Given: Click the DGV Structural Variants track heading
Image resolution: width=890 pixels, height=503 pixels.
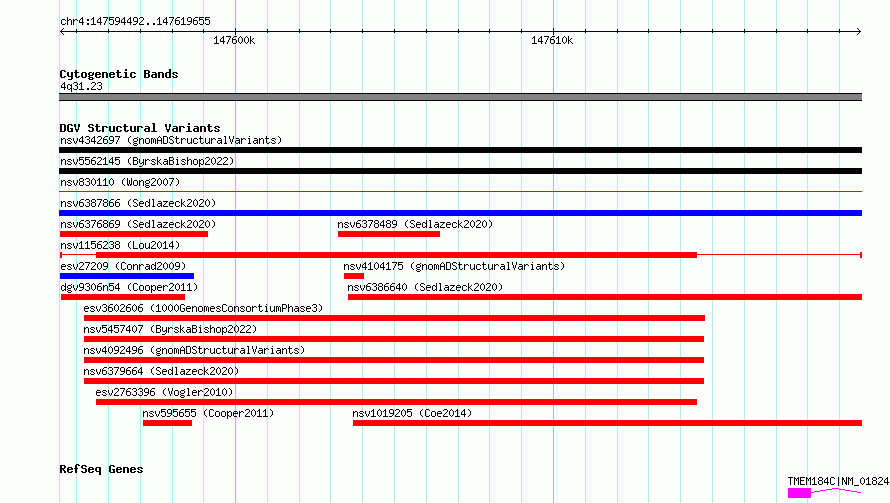Looking at the screenshot, I should point(140,128).
